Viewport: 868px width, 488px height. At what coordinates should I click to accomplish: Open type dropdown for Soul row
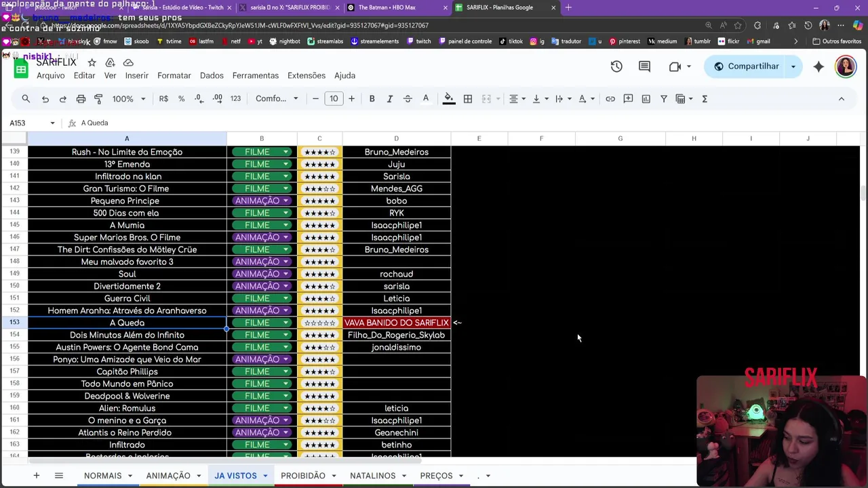[x=262, y=274]
